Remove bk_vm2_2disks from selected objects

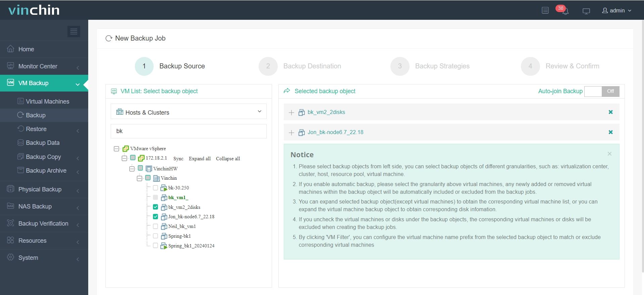pyautogui.click(x=610, y=112)
